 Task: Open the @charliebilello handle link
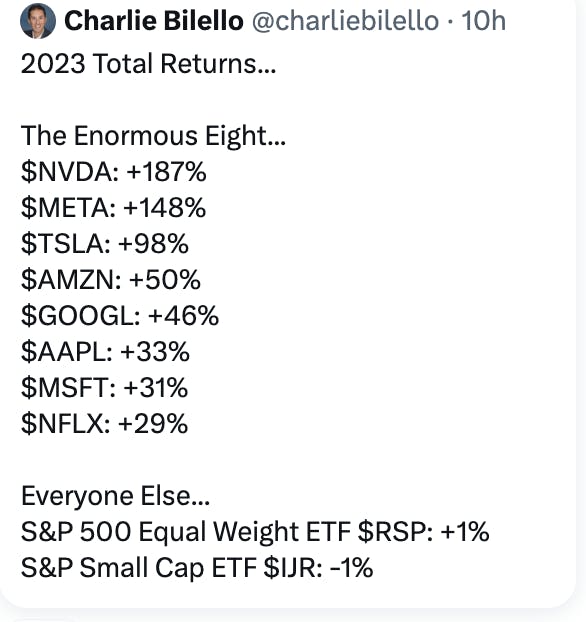345,21
